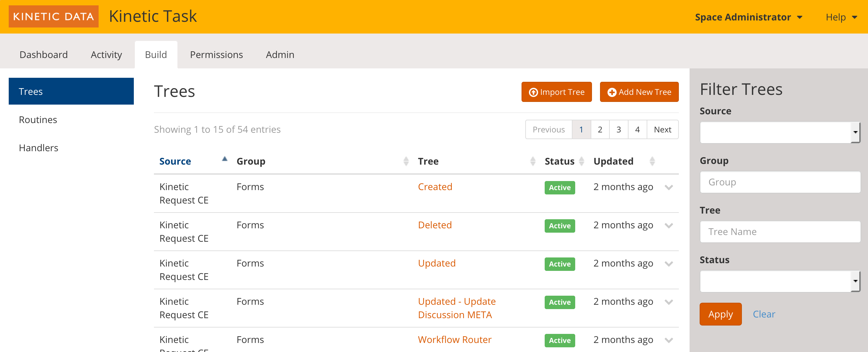
Task: Open Routines in the sidebar
Action: click(71, 120)
